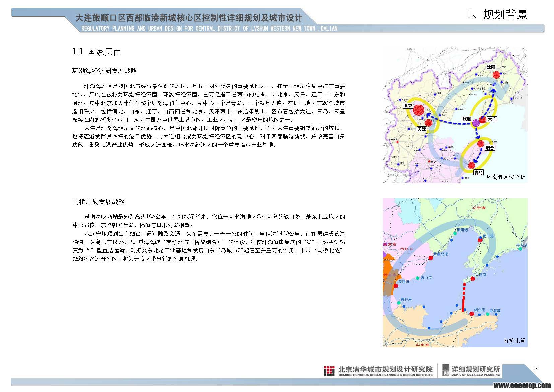
Task: Click the page number 7
Action: (536, 369)
